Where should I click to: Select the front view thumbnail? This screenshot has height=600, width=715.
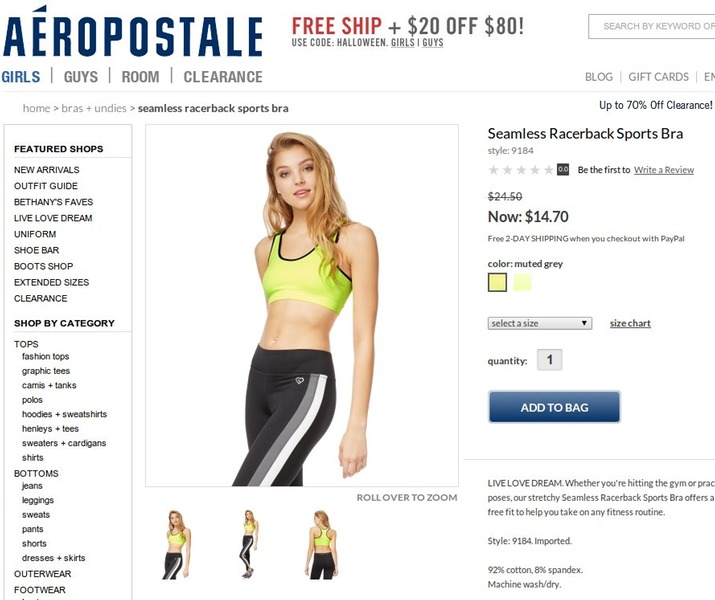177,545
